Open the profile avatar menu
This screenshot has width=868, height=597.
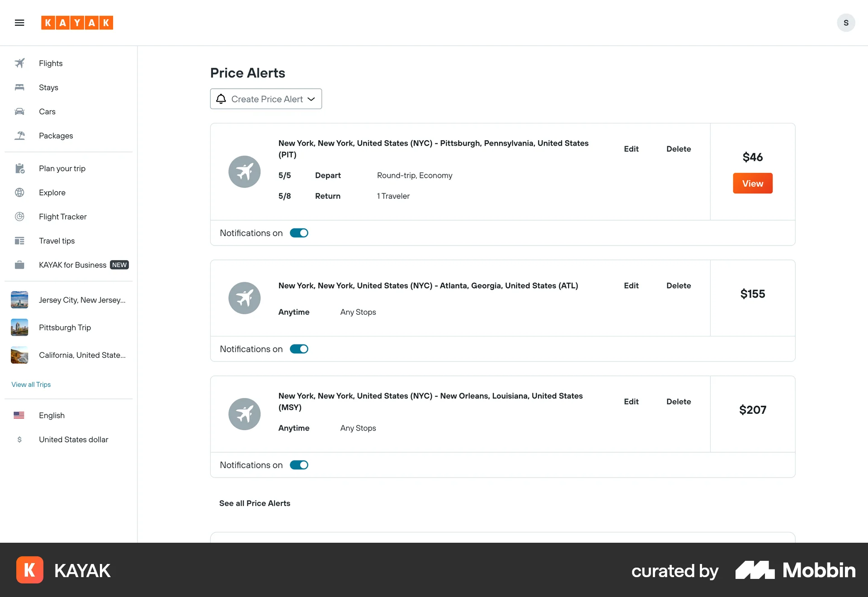tap(846, 23)
